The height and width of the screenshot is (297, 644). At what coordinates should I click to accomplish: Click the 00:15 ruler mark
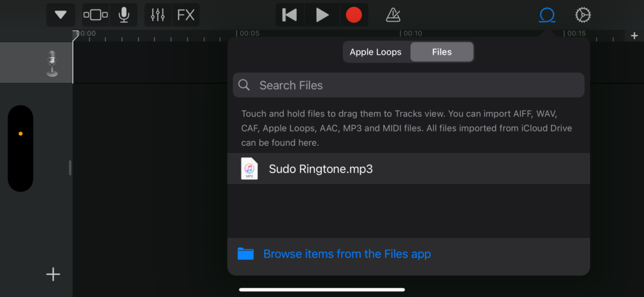tap(575, 34)
